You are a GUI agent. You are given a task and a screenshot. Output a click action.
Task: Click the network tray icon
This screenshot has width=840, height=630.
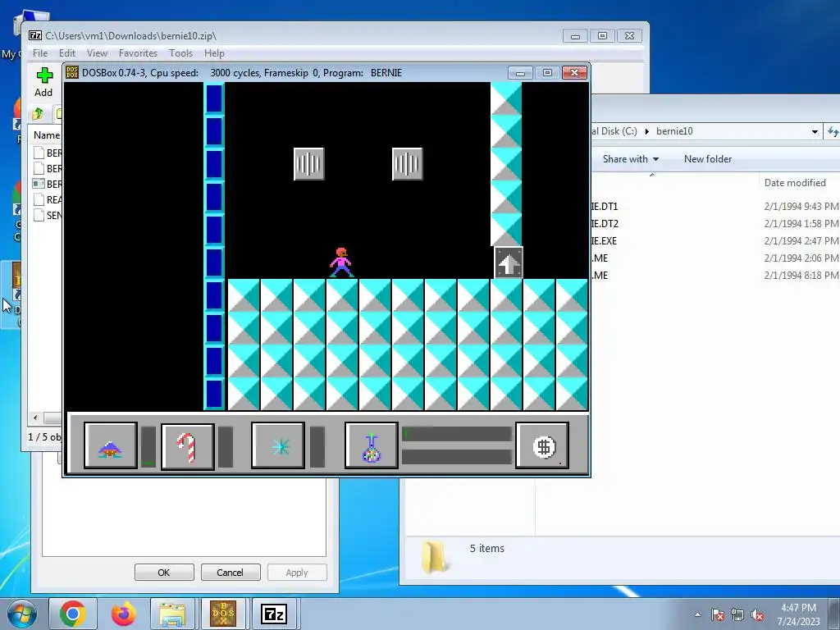click(737, 615)
